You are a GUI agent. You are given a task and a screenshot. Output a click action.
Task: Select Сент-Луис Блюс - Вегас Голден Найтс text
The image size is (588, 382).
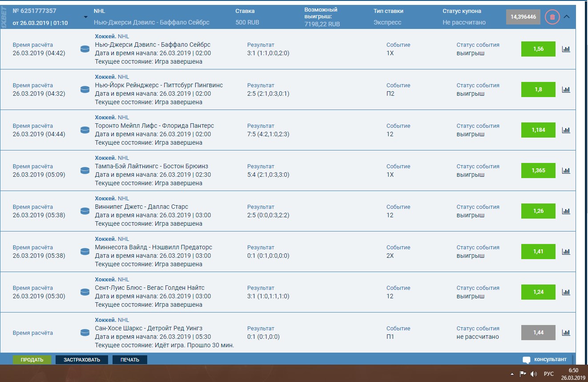tap(150, 288)
